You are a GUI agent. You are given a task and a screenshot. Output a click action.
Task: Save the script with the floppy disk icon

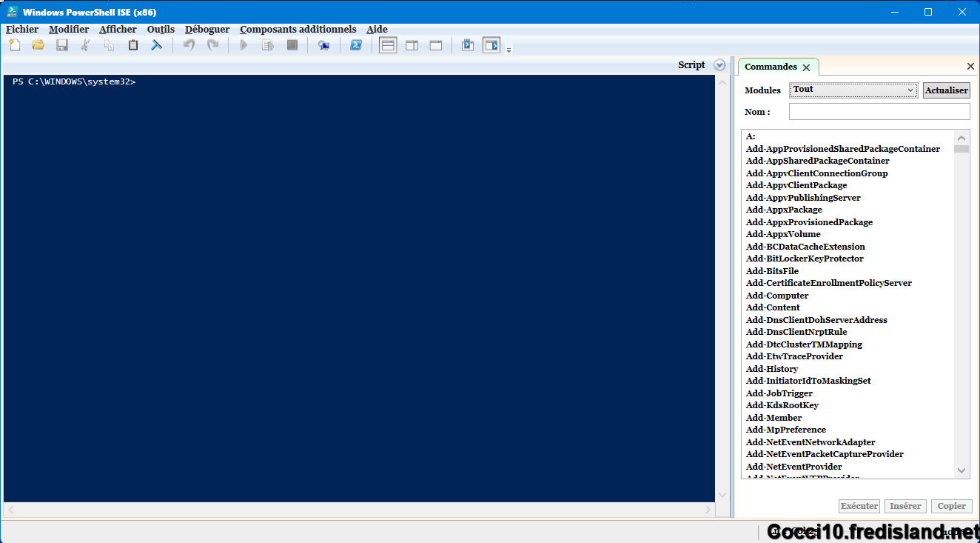[62, 45]
